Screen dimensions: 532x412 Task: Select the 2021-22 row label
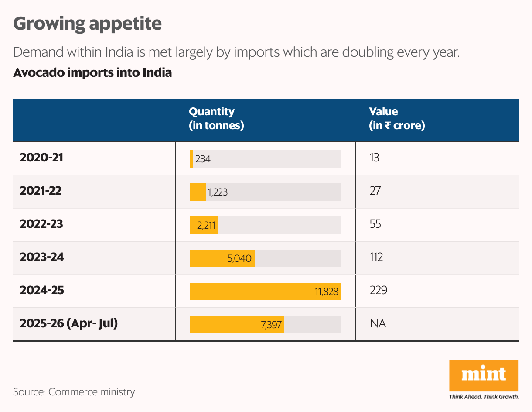click(x=42, y=191)
